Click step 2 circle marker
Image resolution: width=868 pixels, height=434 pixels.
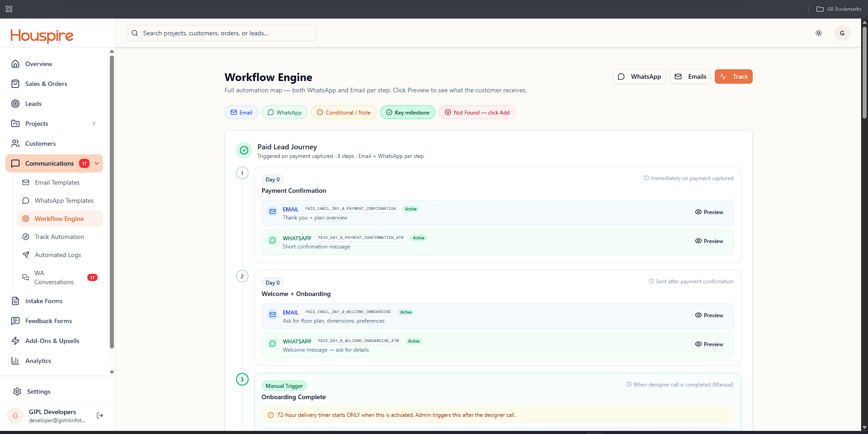click(242, 276)
